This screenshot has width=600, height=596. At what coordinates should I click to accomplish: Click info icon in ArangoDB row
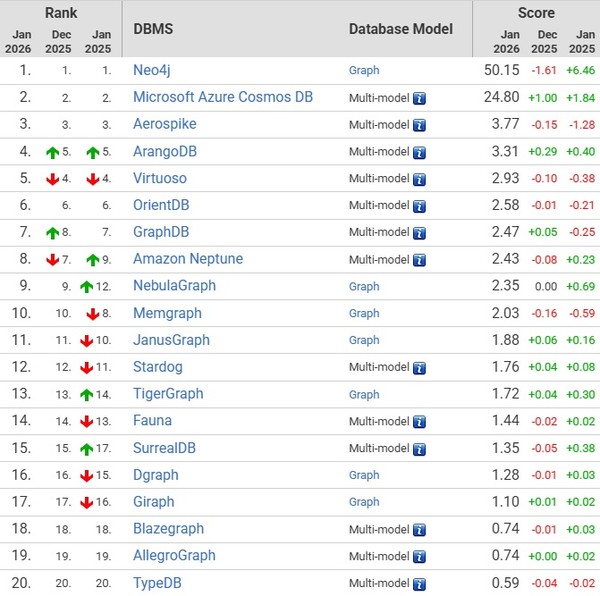coord(419,153)
